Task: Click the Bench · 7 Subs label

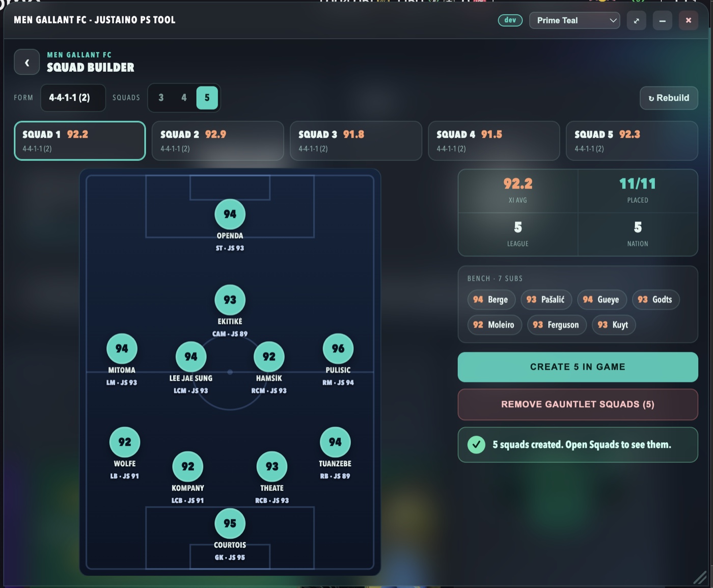Action: [x=495, y=279]
